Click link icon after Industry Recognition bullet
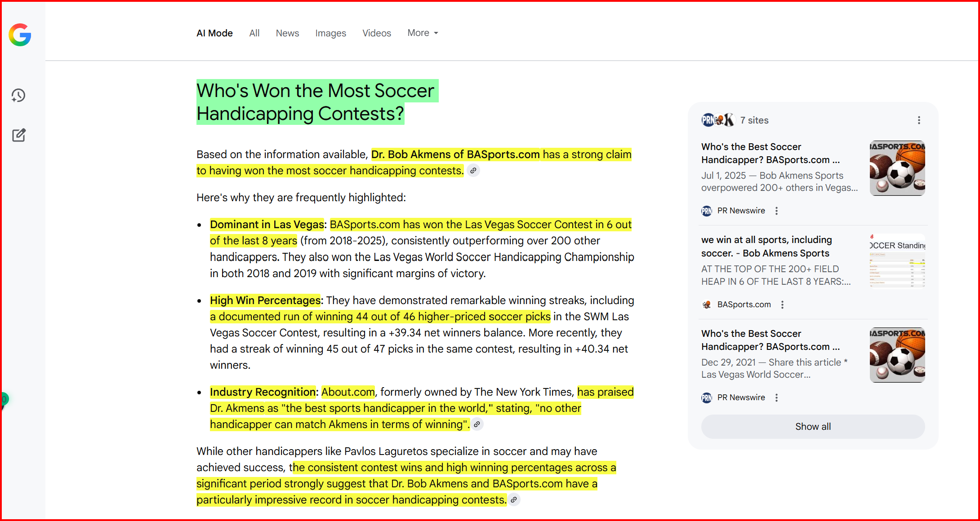This screenshot has height=521, width=980. pos(477,424)
